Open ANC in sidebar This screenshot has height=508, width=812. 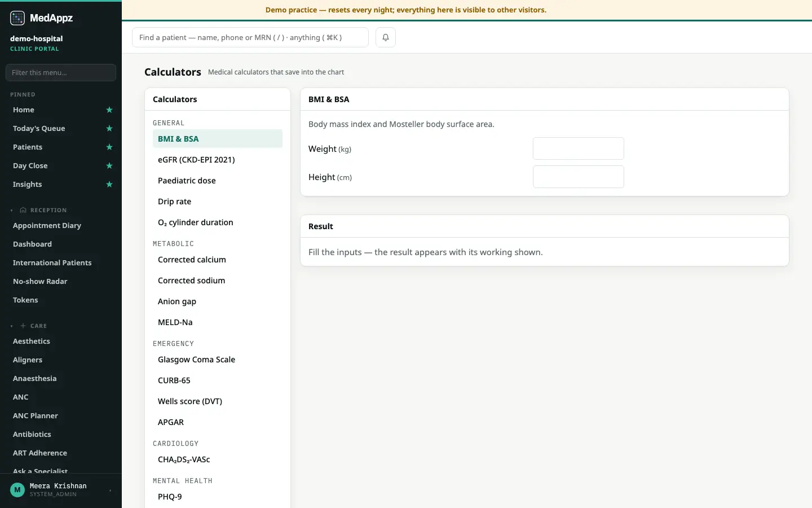21,397
